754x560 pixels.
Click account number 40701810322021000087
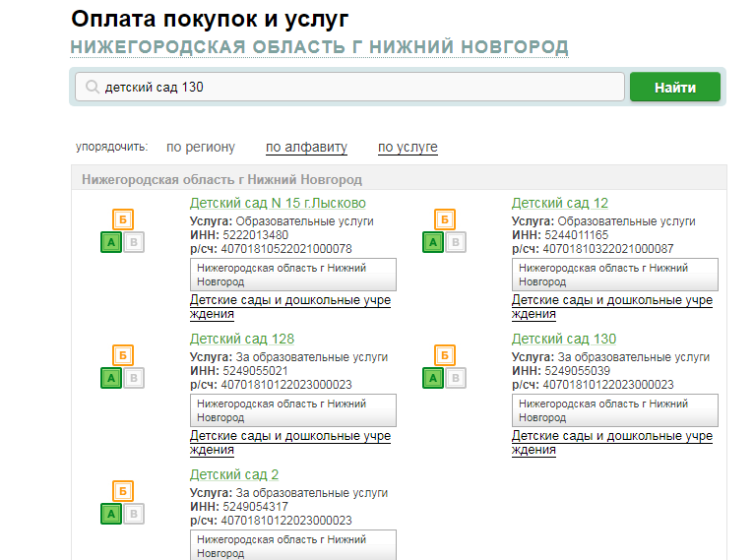coord(608,249)
